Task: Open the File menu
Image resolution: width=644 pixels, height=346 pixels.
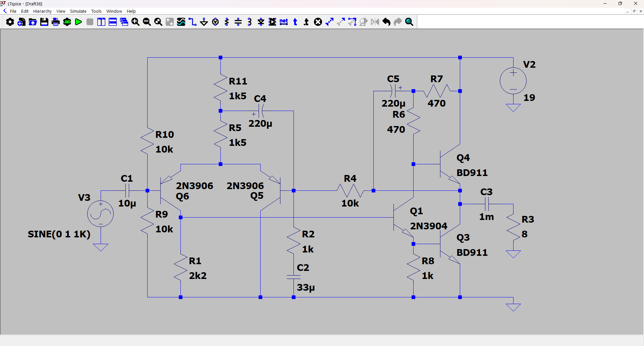Action: (x=13, y=11)
